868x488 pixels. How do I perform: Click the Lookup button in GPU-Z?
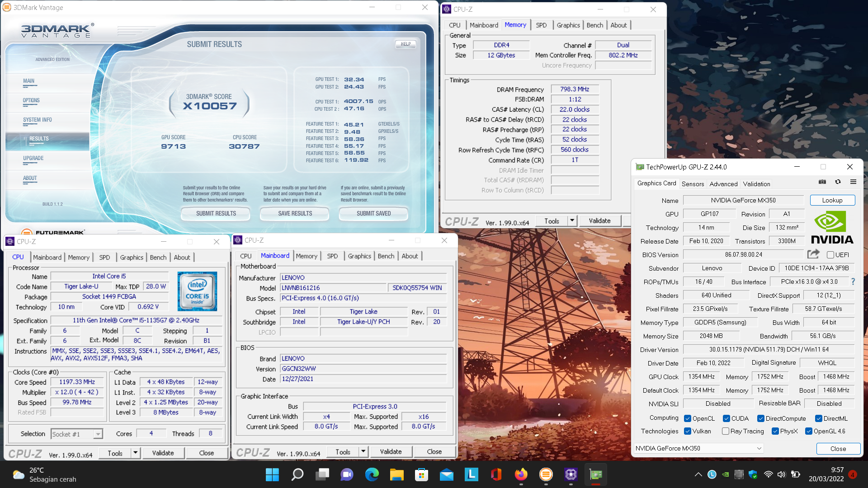coord(832,200)
